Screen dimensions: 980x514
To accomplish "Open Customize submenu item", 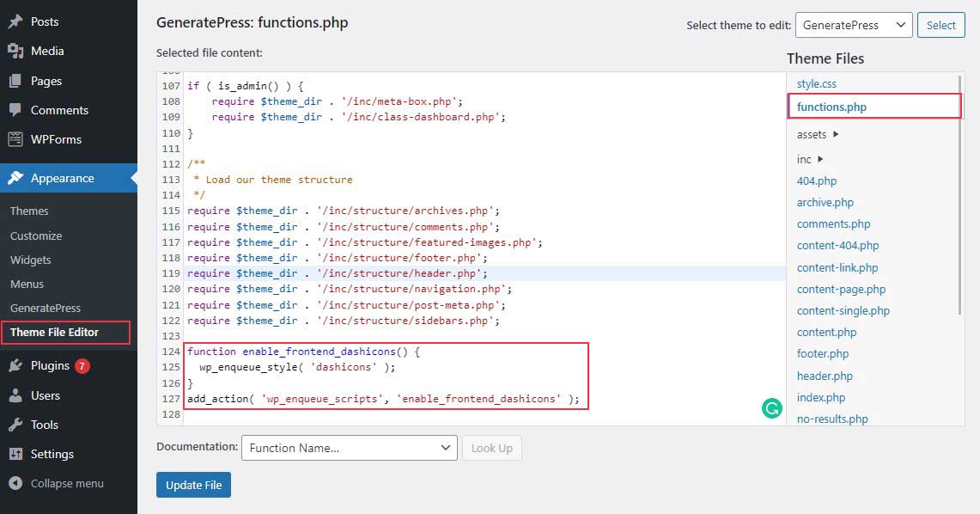I will pos(36,236).
